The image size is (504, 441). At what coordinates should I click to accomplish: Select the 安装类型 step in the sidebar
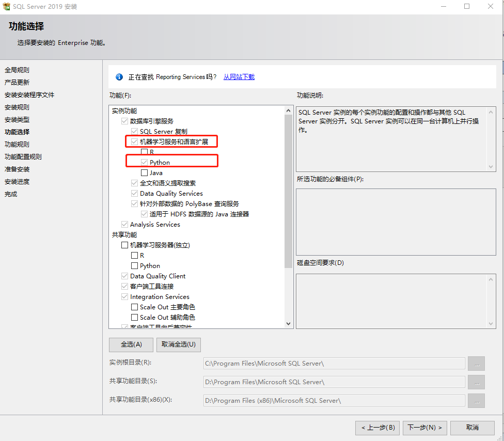click(17, 120)
